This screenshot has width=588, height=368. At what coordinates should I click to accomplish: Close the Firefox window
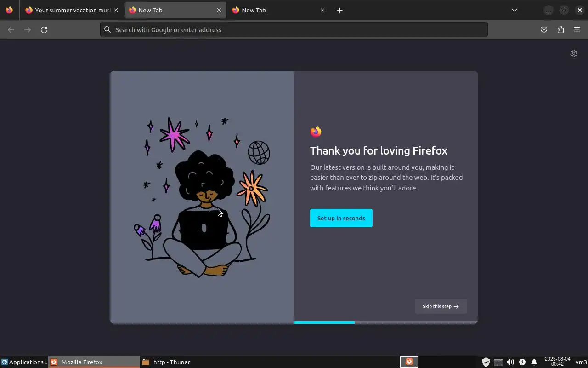click(580, 10)
